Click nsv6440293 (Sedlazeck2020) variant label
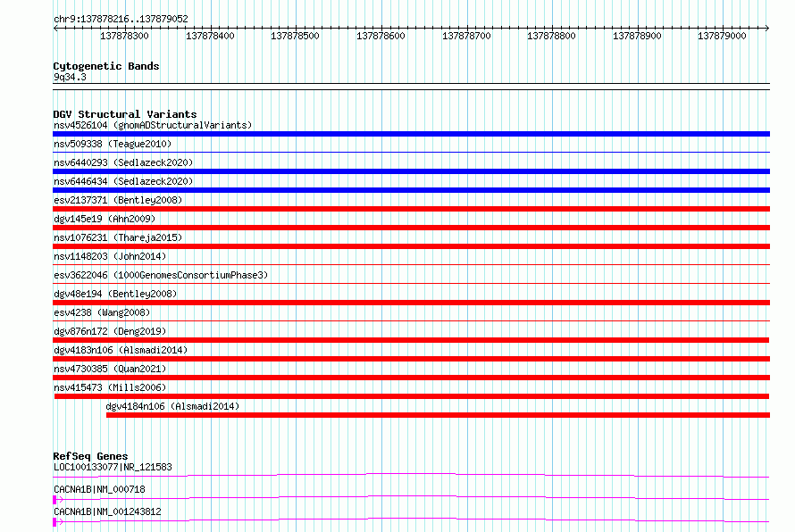Viewport: 795px width, 532px height. point(123,162)
